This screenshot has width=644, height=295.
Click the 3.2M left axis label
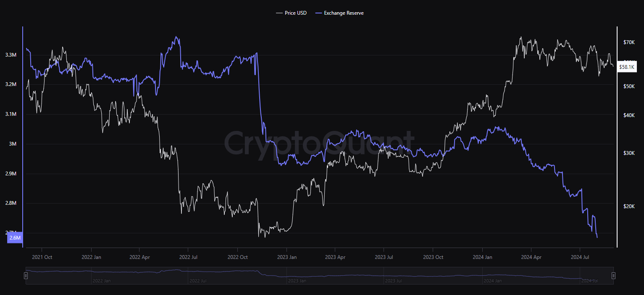pos(11,84)
